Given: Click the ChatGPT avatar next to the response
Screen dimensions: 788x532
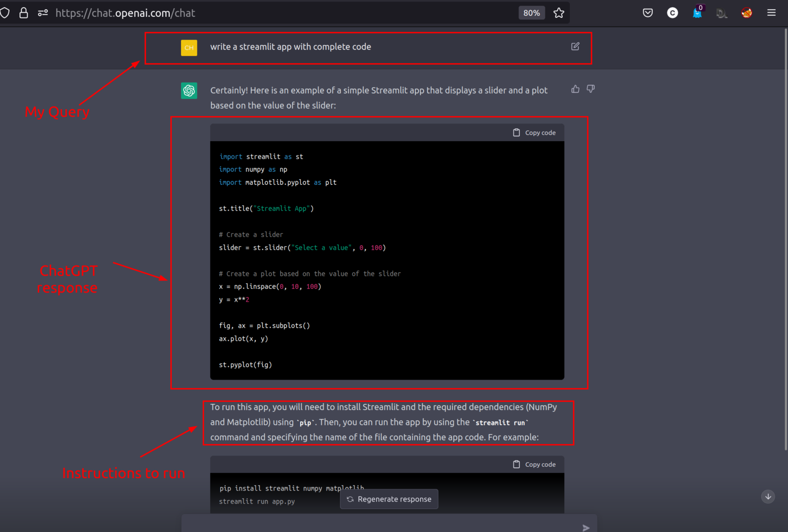Looking at the screenshot, I should click(x=189, y=90).
